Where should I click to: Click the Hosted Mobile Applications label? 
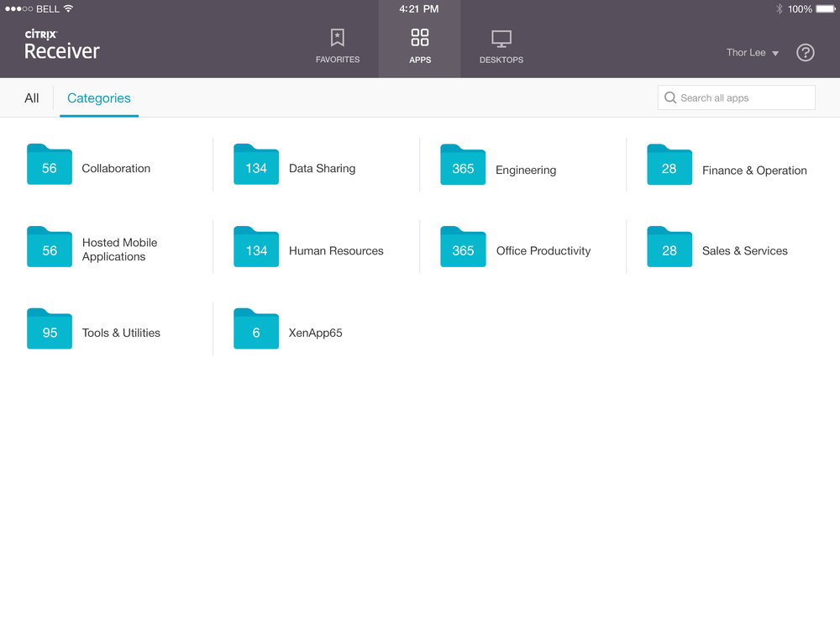tap(119, 249)
